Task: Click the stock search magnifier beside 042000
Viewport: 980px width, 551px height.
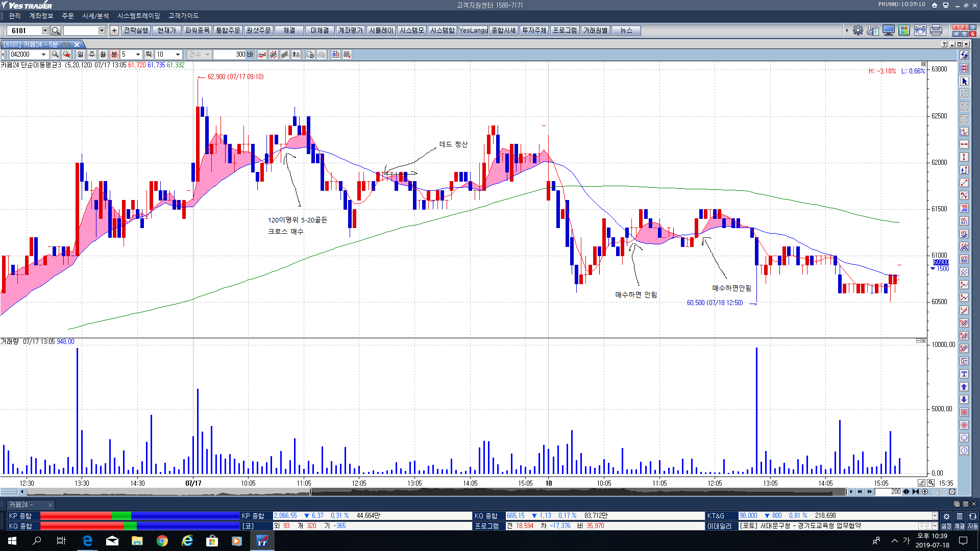Action: (x=55, y=55)
